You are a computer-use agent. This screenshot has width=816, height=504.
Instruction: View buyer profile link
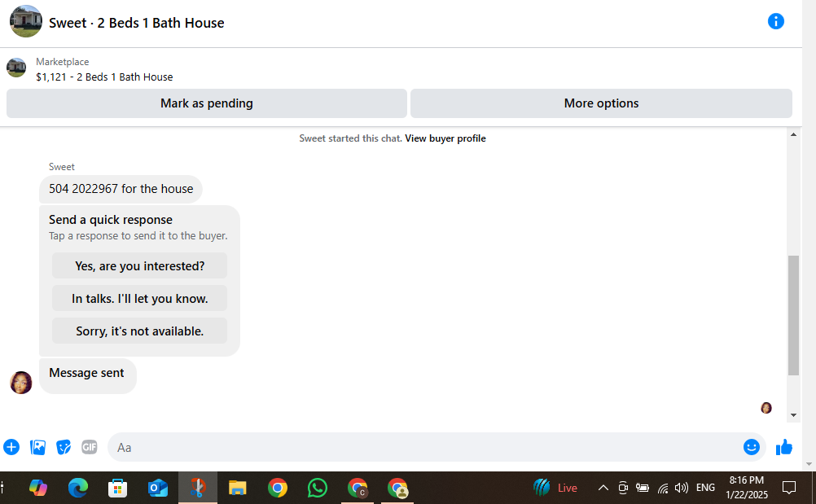(x=445, y=138)
